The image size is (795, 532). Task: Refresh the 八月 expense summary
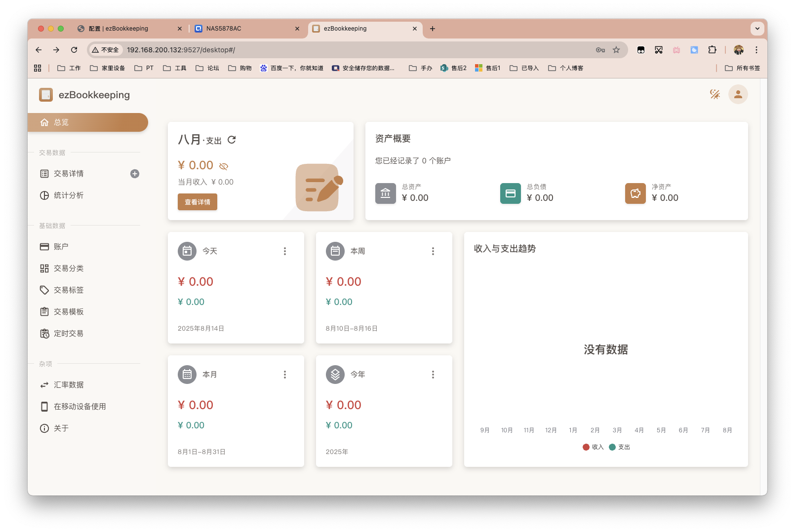tap(232, 140)
